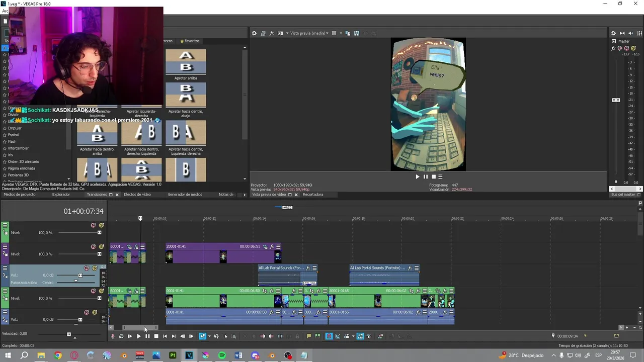Close the Transiciones tab
644x362 pixels.
click(117, 195)
